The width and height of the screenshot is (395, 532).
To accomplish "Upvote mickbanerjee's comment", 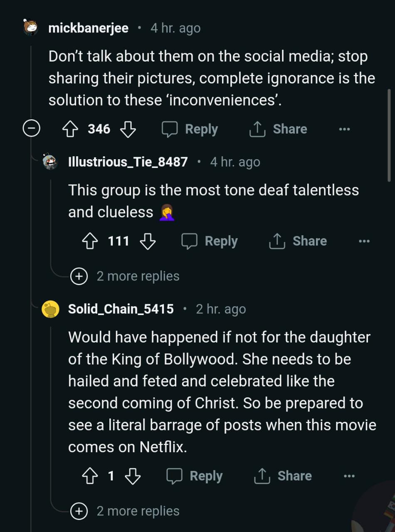I will [70, 129].
